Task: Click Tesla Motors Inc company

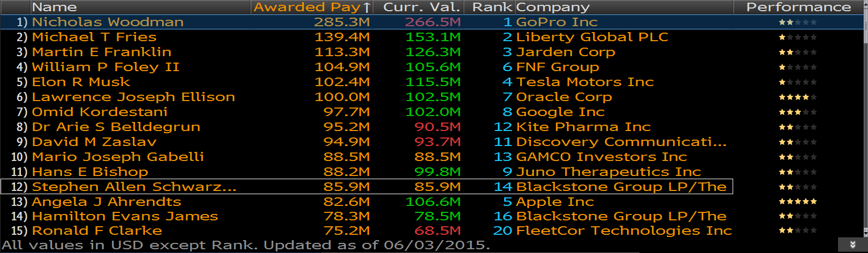Action: click(x=585, y=82)
